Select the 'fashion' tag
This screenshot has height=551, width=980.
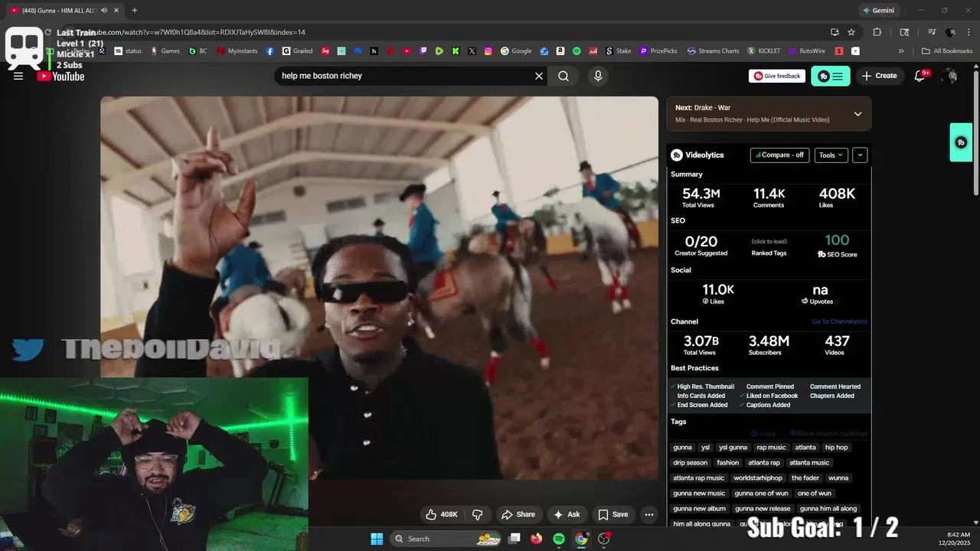point(727,463)
